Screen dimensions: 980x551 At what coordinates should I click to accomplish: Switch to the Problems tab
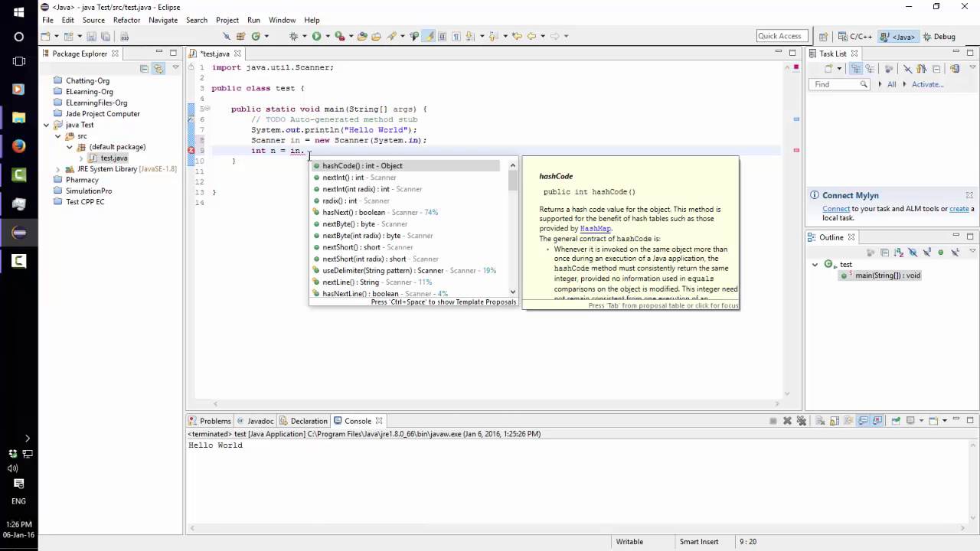coord(209,421)
